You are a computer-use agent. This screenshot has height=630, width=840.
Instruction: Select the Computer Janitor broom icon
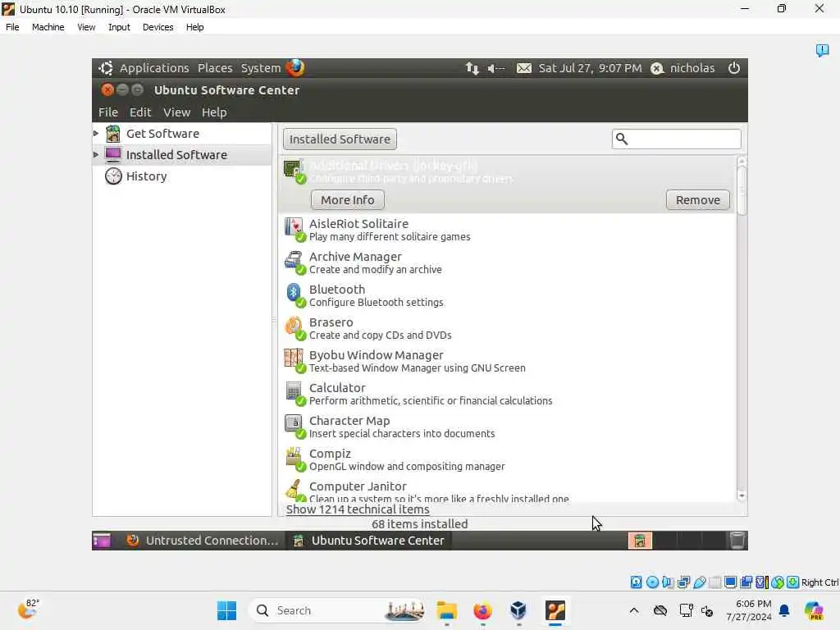pos(294,490)
